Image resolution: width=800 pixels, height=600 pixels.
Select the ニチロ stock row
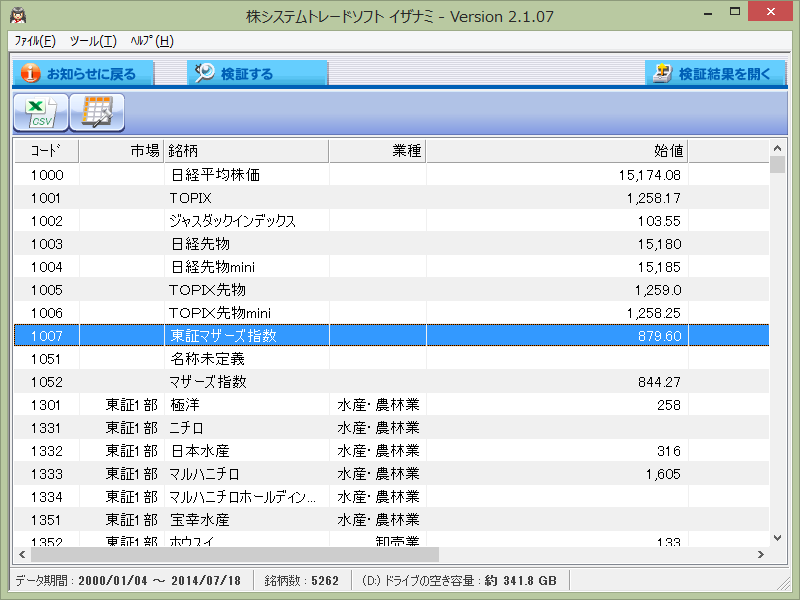tap(391, 428)
